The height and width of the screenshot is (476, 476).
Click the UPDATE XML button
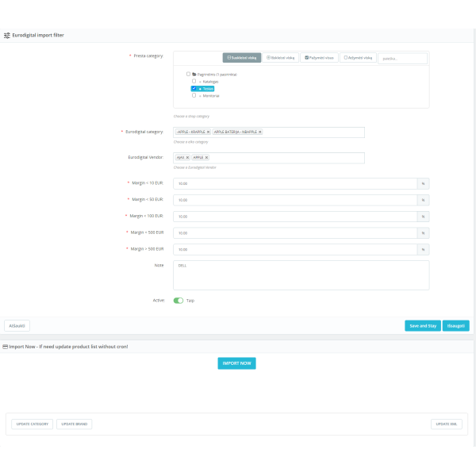pos(446,424)
